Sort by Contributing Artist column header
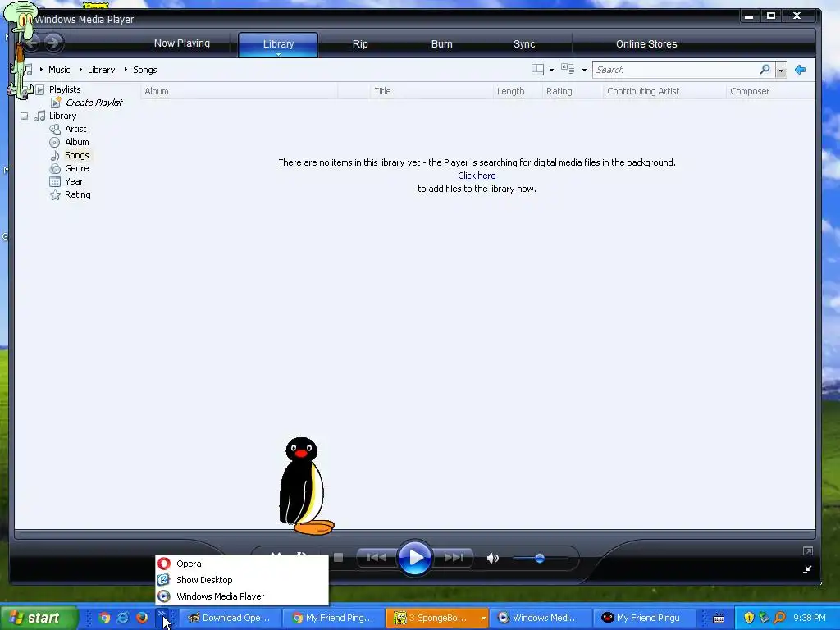The width and height of the screenshot is (840, 630). coord(664,91)
